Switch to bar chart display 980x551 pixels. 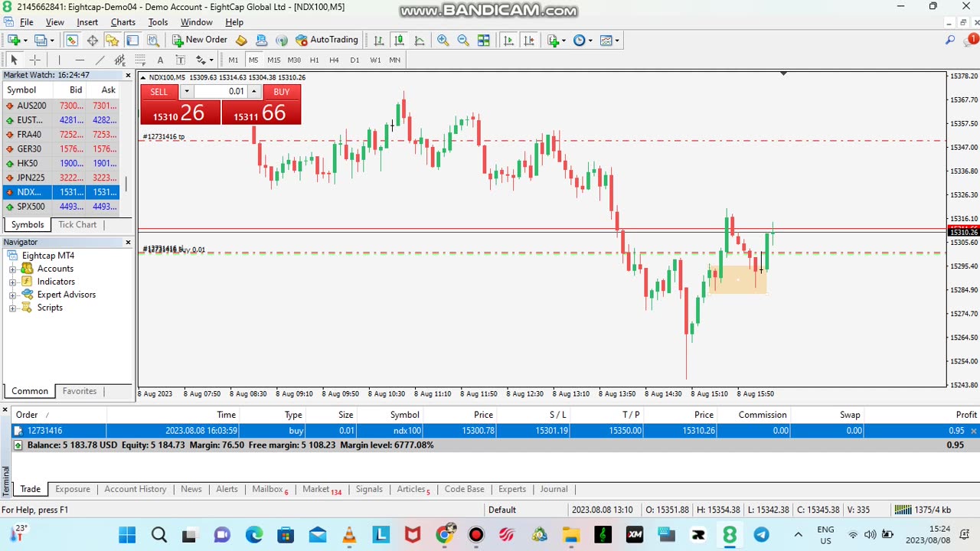[x=379, y=41]
